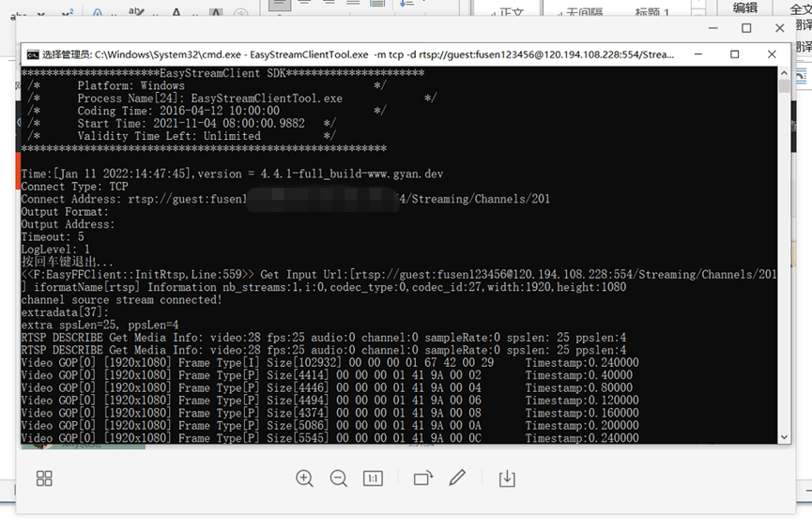Image resolution: width=812 pixels, height=530 pixels.
Task: Save the image with the download icon
Action: pyautogui.click(x=507, y=478)
